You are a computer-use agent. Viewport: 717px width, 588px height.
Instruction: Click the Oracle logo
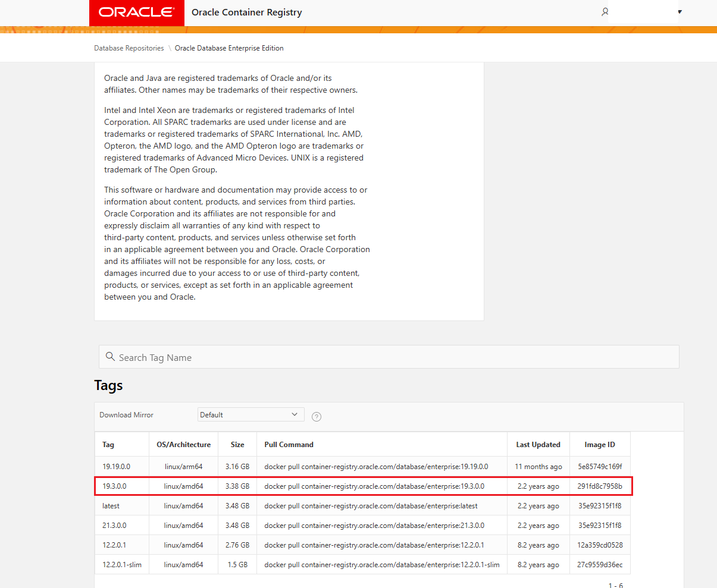coord(136,12)
